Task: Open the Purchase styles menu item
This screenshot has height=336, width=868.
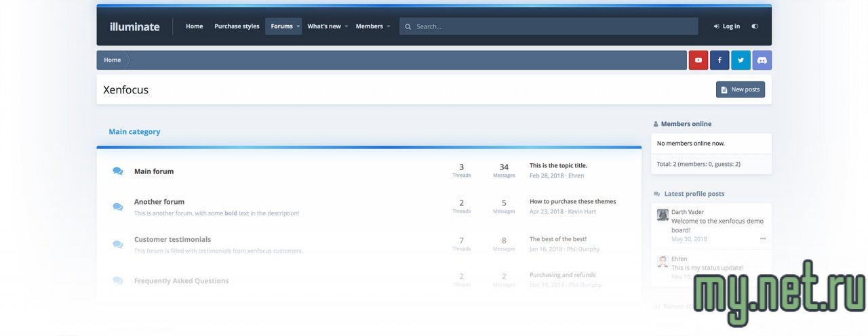Action: (x=237, y=26)
